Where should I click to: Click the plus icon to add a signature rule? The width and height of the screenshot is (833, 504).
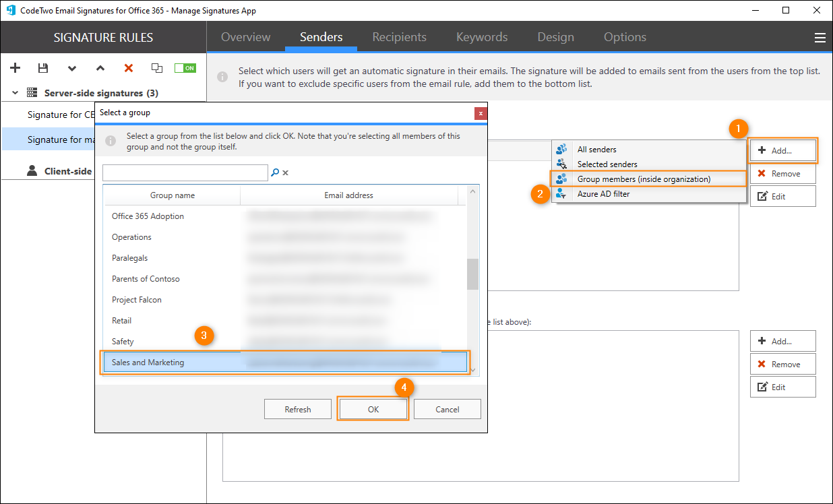pyautogui.click(x=16, y=68)
